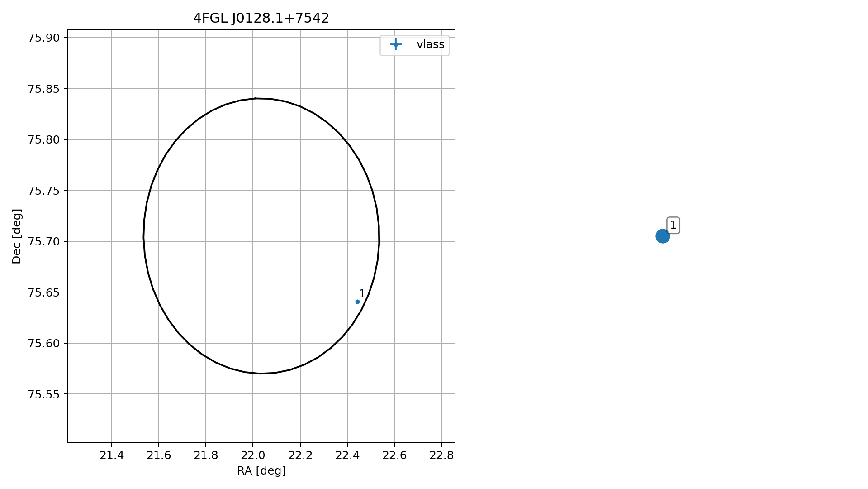Click the vlass data point labeled 1 inside the ellipse
The width and height of the screenshot is (868, 489).
click(357, 302)
